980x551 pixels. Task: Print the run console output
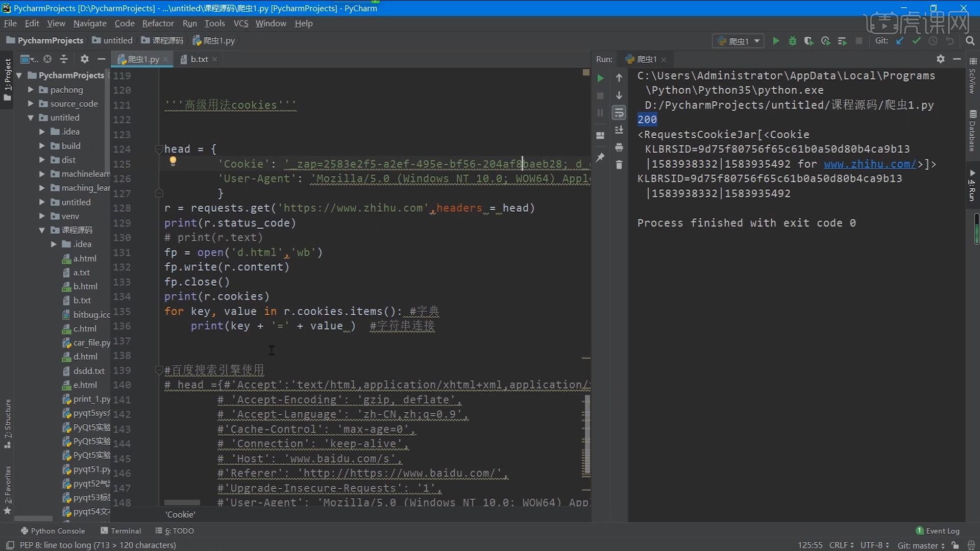click(x=619, y=147)
